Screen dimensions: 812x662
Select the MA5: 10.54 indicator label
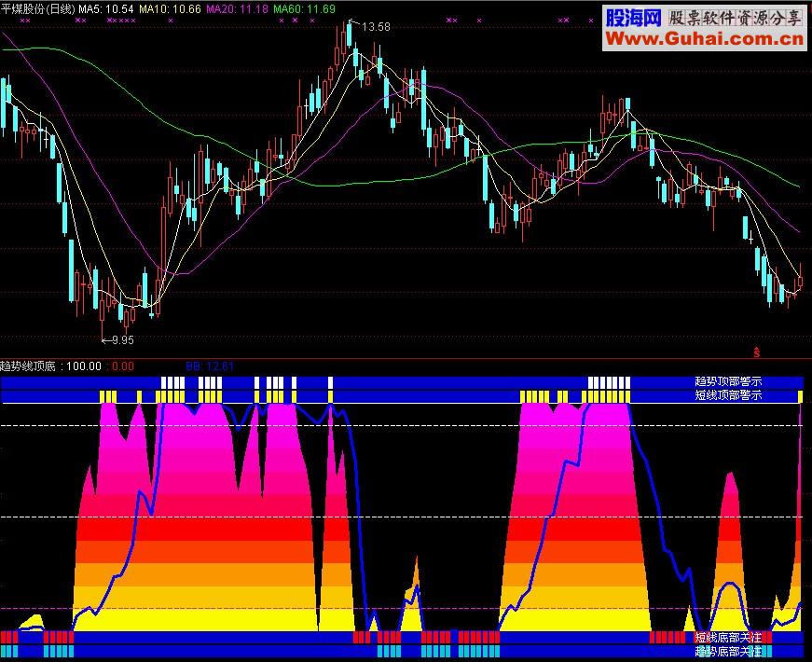tap(106, 8)
